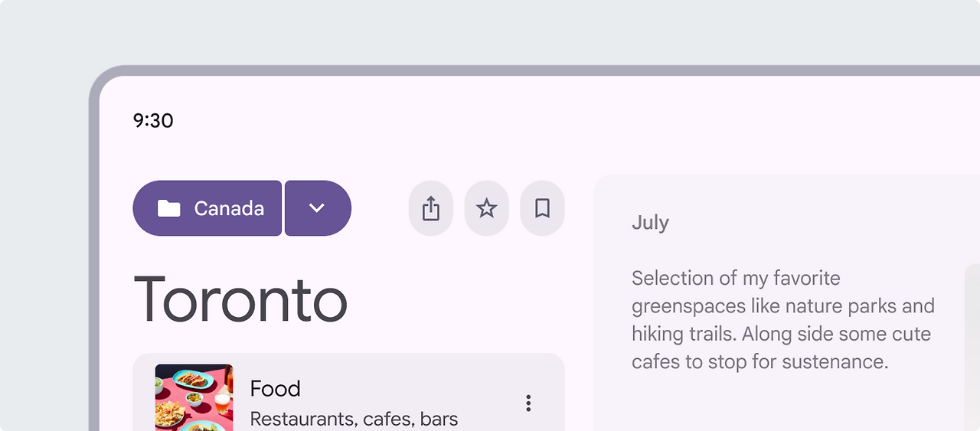
Task: Click the white folder icon beside Canada
Action: [168, 208]
